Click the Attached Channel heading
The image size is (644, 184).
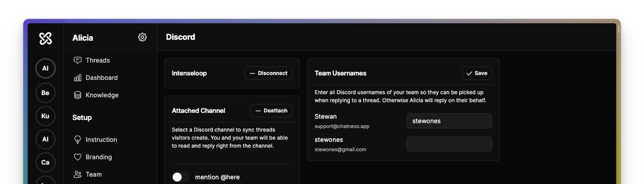(198, 111)
